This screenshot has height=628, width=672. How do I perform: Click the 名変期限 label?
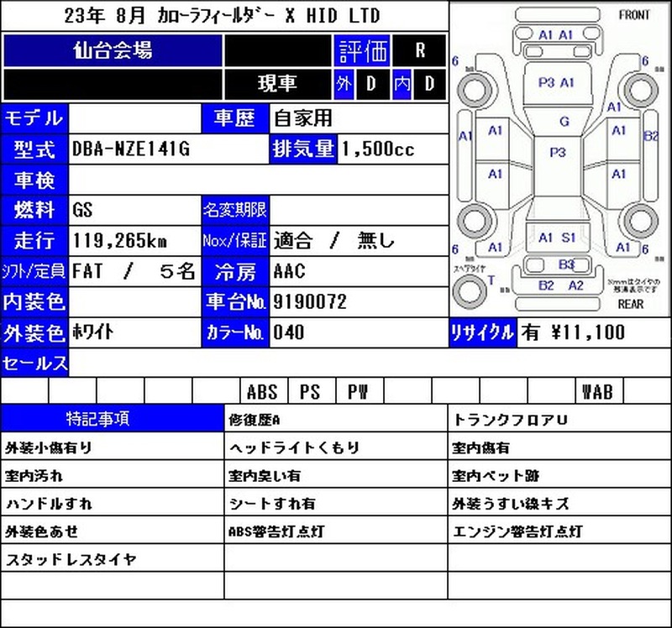click(x=235, y=211)
